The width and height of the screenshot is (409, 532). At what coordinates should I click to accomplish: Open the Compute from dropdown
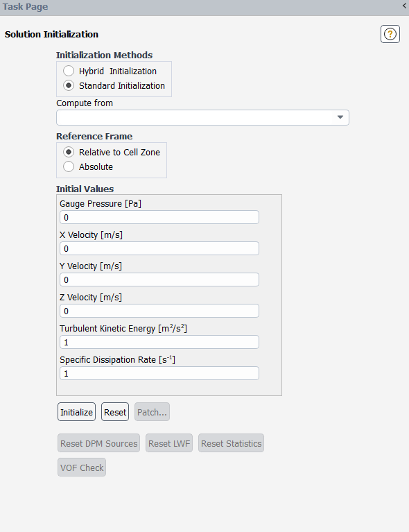202,117
